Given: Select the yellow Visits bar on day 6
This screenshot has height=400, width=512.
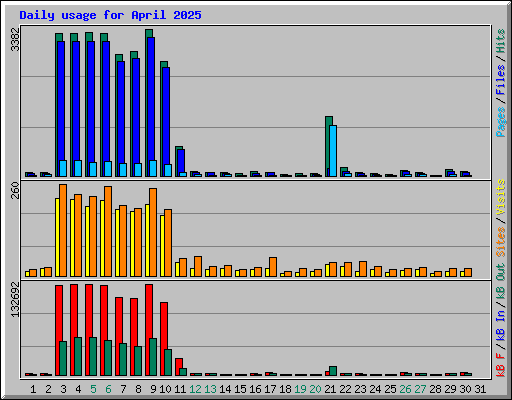Looking at the screenshot, I should pos(102,238).
